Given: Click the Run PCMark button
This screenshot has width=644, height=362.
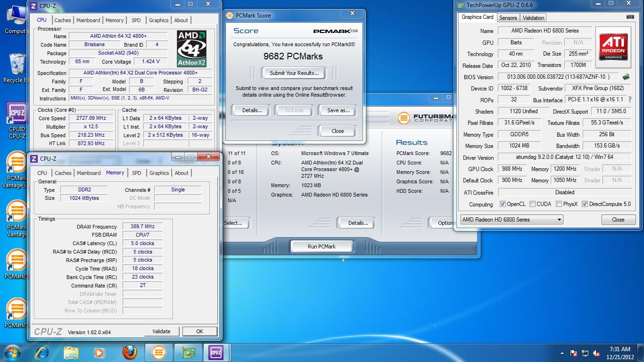Looking at the screenshot, I should tap(322, 246).
